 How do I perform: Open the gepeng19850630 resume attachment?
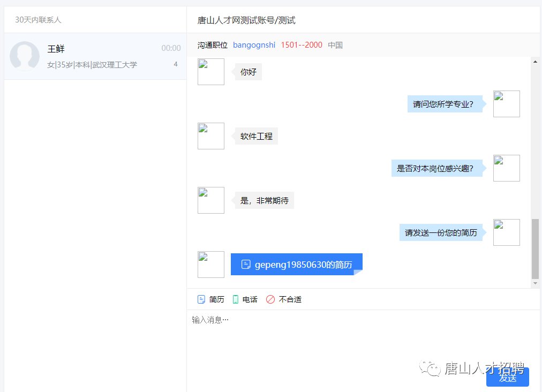296,265
